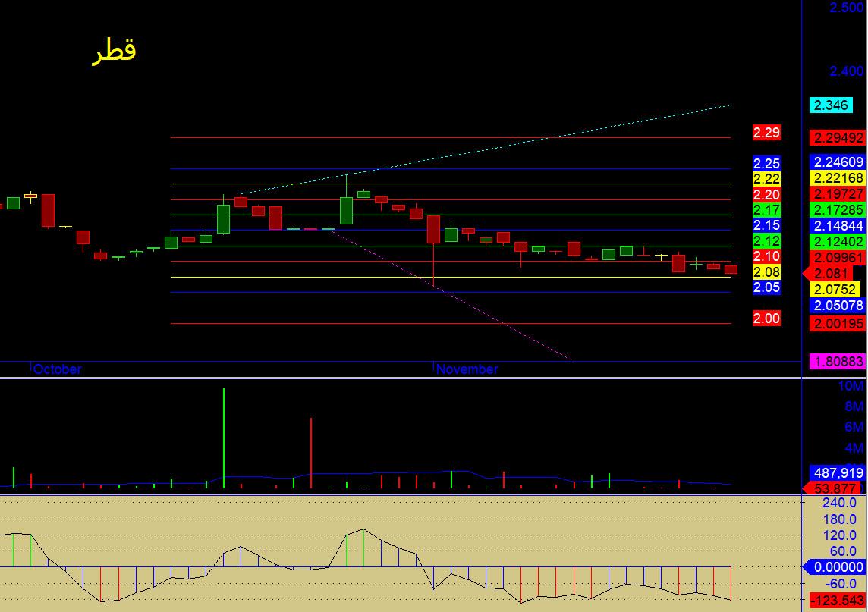This screenshot has width=868, height=612.
Task: Select the cyan 2.346 price label
Action: (831, 105)
